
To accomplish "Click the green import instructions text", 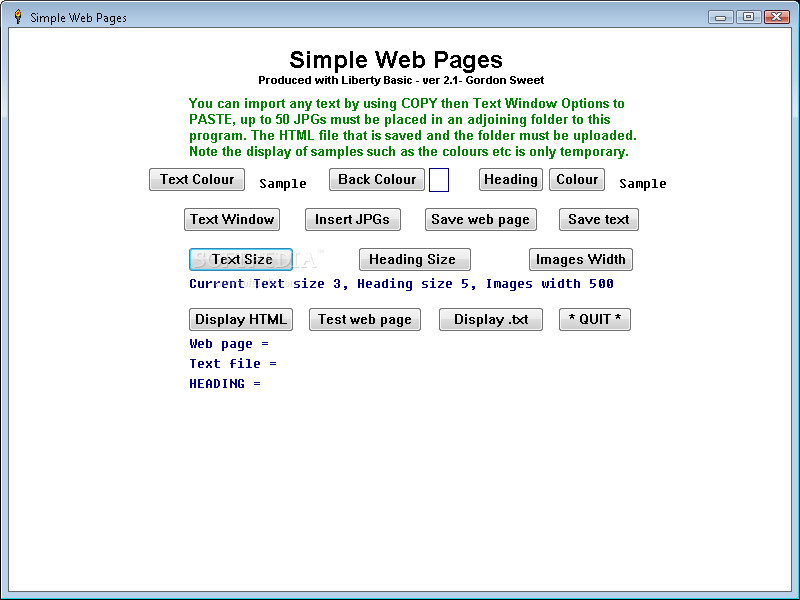I will point(413,128).
